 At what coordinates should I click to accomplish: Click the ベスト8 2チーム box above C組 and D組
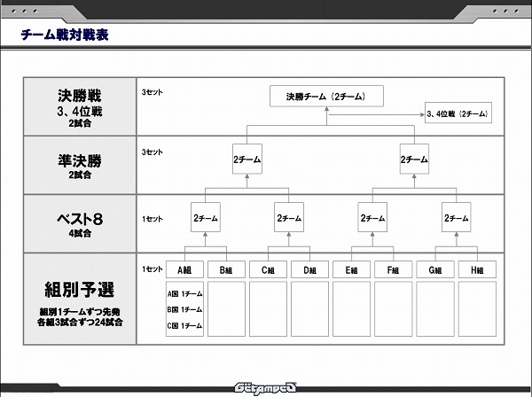point(288,217)
